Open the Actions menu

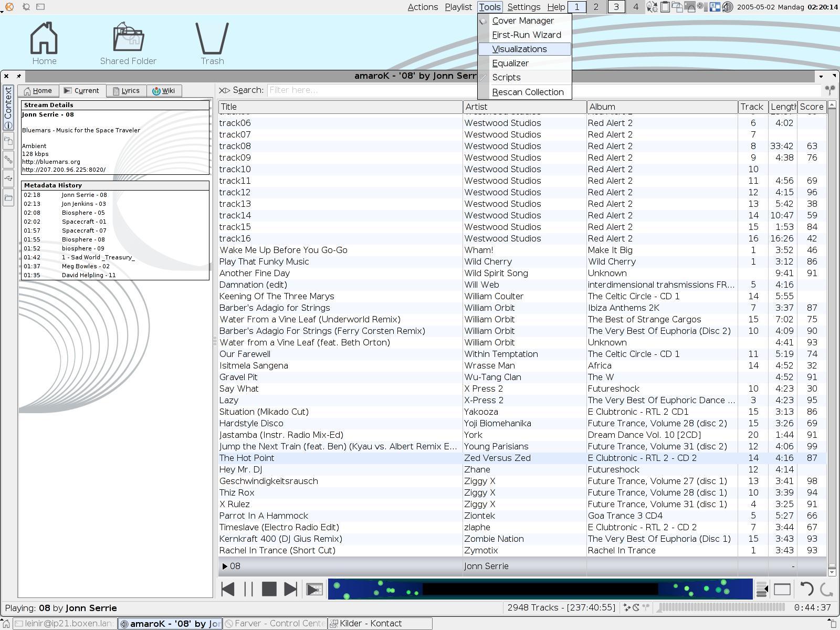(423, 7)
